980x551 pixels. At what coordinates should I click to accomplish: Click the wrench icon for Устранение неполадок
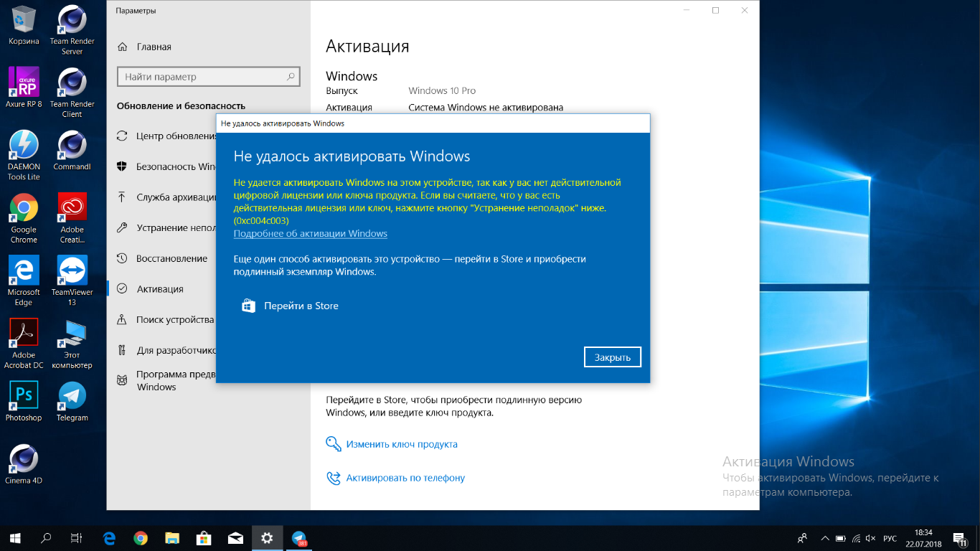coord(122,227)
